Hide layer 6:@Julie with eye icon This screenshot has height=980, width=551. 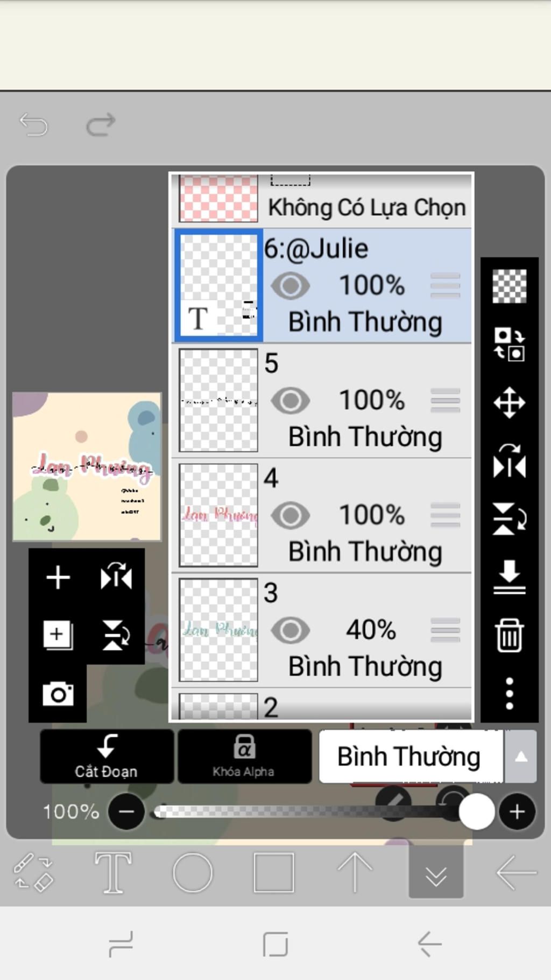pyautogui.click(x=291, y=285)
